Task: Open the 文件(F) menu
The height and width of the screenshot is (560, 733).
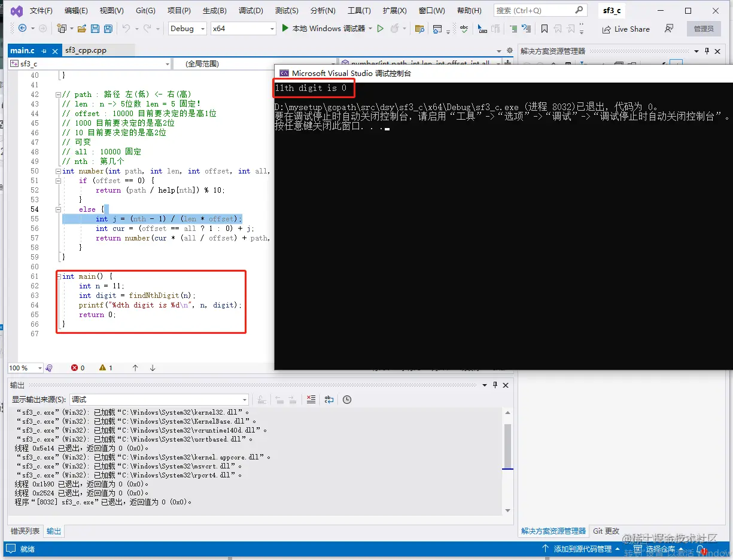Action: tap(41, 11)
